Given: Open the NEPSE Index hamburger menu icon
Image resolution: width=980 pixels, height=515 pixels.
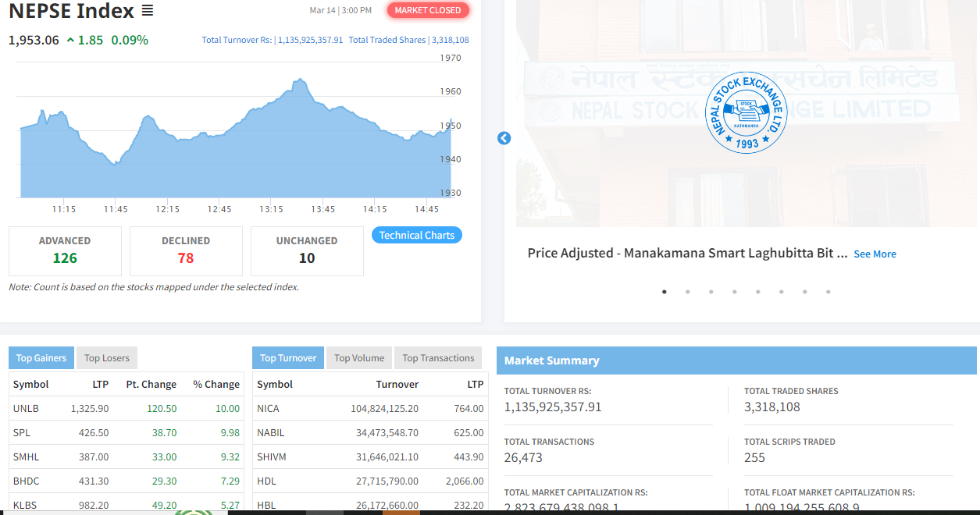Looking at the screenshot, I should coord(148,11).
